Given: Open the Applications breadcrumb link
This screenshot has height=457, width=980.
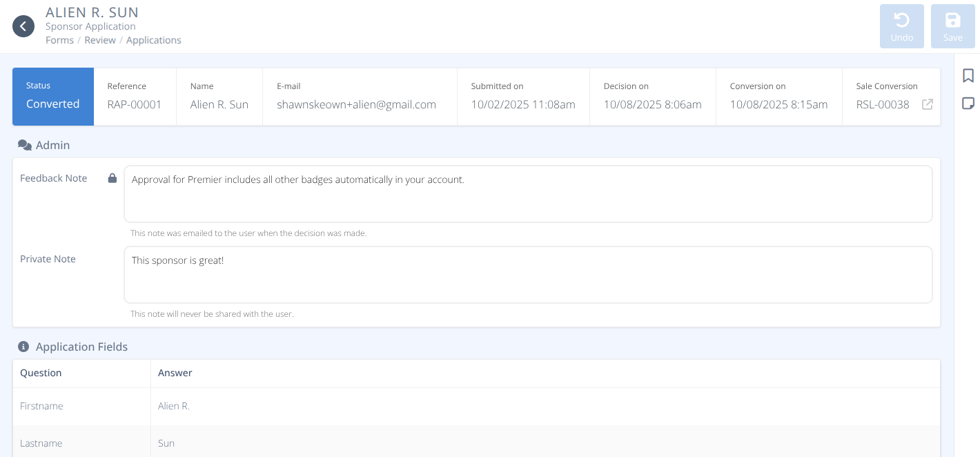Looking at the screenshot, I should click(153, 40).
